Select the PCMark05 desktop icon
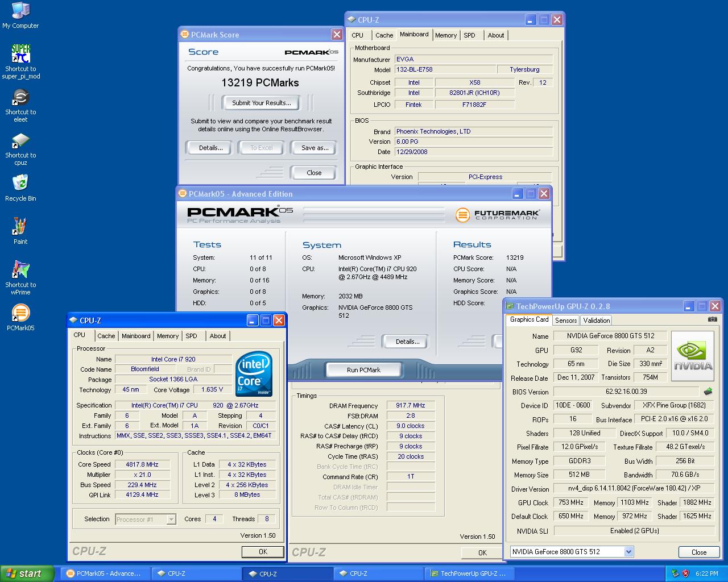The height and width of the screenshot is (582, 728). 20,317
